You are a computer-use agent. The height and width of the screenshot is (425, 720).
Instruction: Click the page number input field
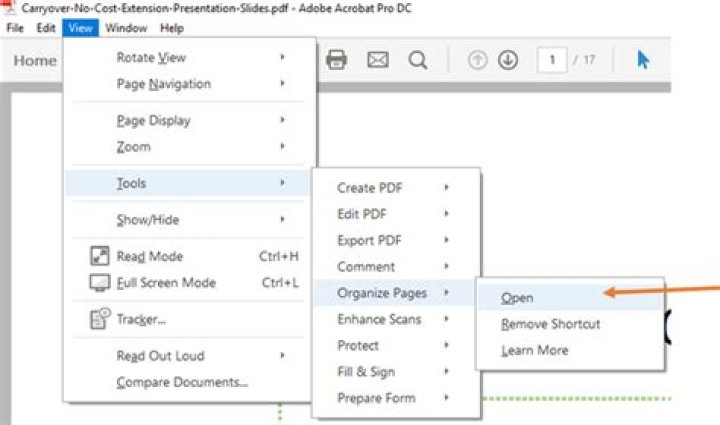pos(551,60)
